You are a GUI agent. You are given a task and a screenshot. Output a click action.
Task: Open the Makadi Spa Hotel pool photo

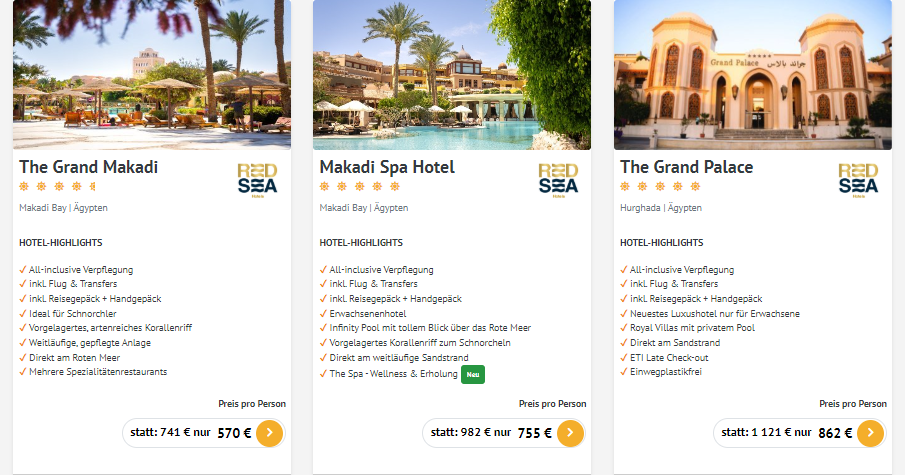coord(452,74)
